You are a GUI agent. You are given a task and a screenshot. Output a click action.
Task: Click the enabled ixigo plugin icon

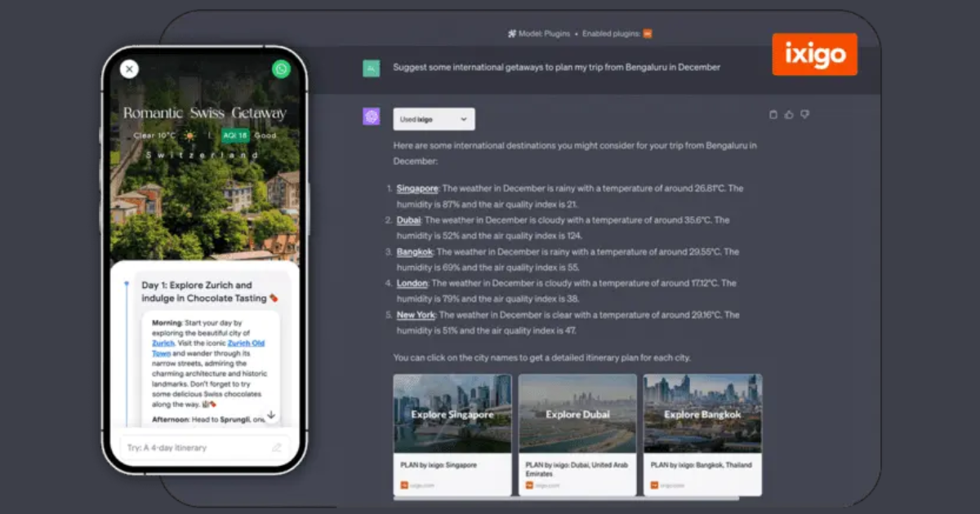click(648, 34)
